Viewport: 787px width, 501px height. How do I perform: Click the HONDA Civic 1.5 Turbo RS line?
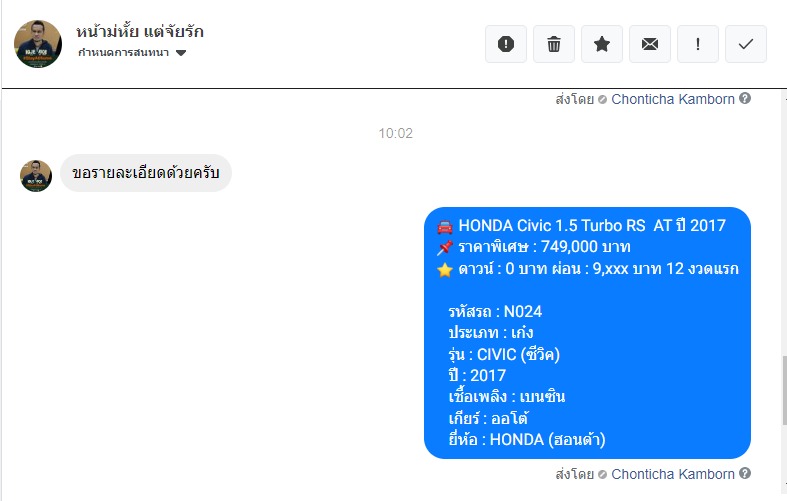(581, 225)
